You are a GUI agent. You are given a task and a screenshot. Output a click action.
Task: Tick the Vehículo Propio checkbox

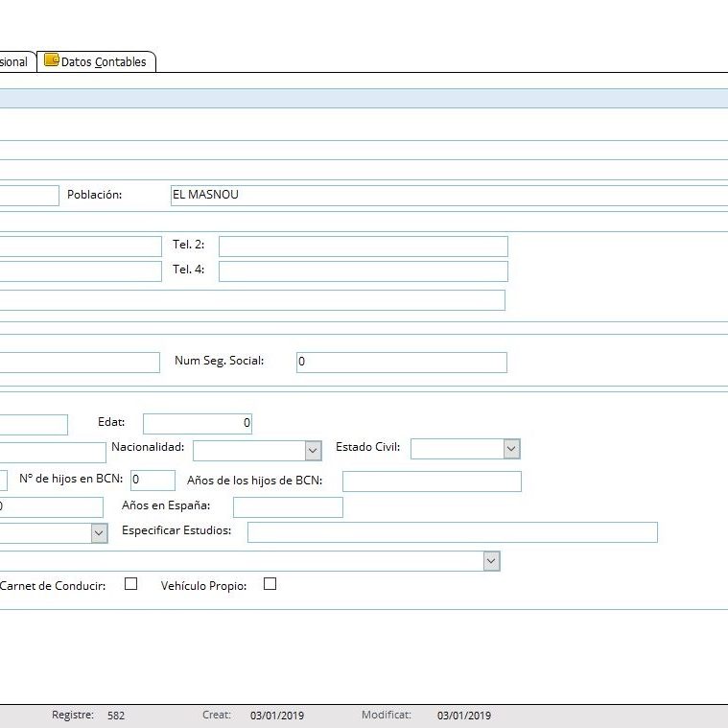point(270,583)
